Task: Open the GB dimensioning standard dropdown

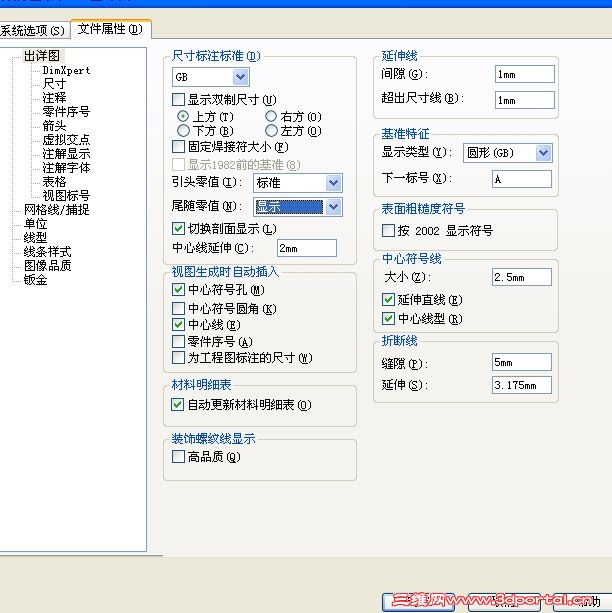Action: coord(211,77)
